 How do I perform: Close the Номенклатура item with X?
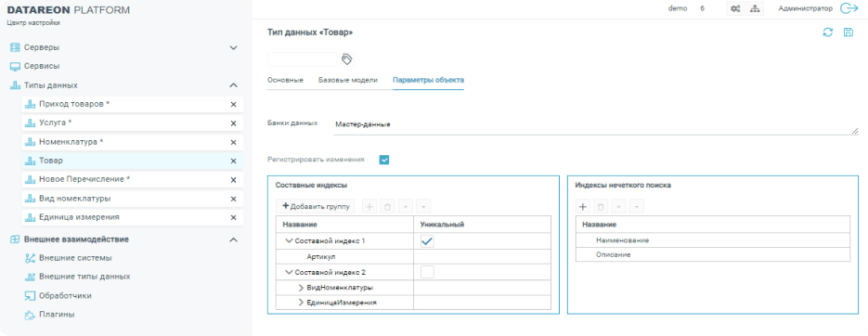click(x=233, y=142)
